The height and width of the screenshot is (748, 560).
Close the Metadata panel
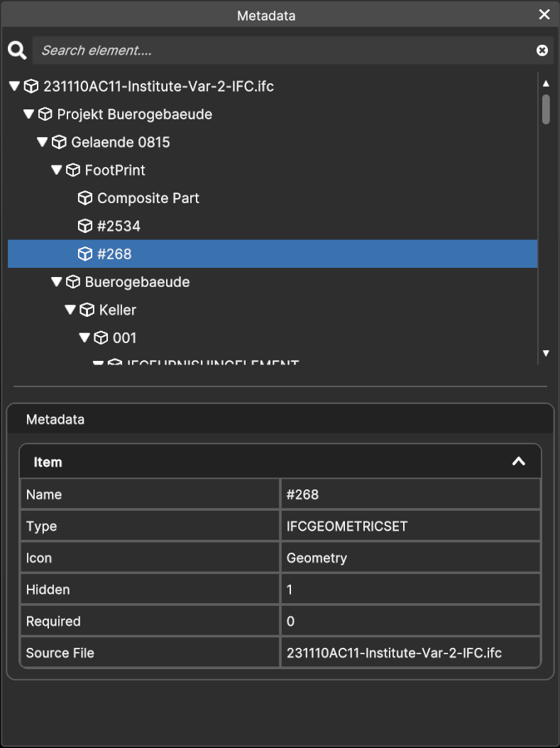pyautogui.click(x=544, y=15)
